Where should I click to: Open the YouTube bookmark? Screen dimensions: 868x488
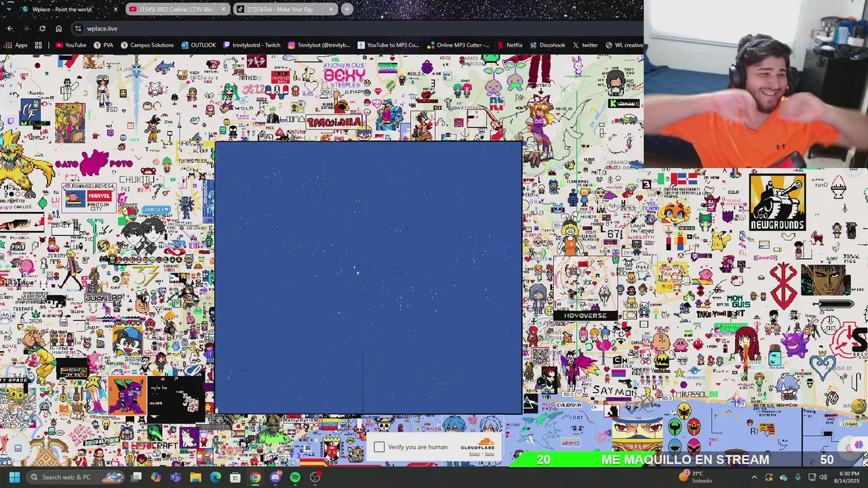coord(71,45)
